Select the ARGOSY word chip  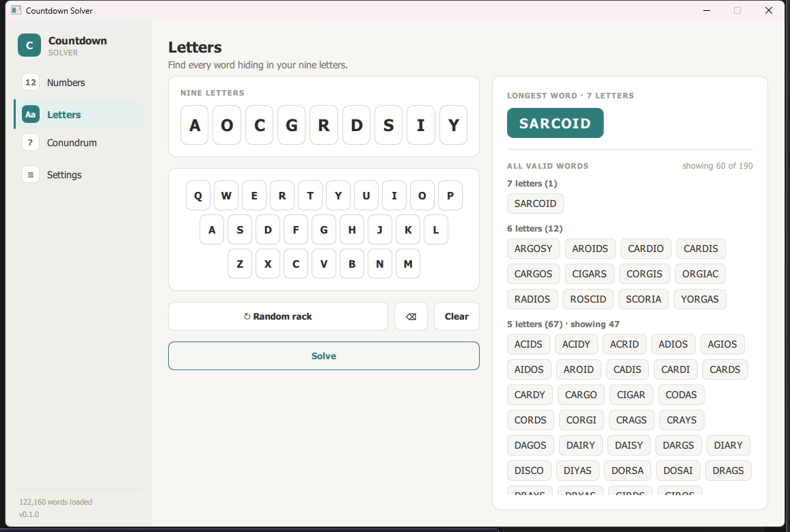pyautogui.click(x=533, y=249)
